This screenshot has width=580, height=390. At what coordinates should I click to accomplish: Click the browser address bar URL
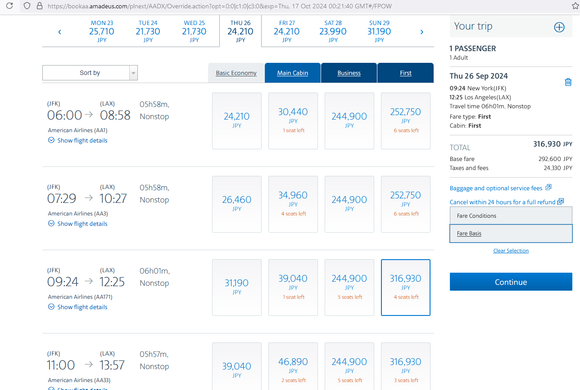click(220, 6)
